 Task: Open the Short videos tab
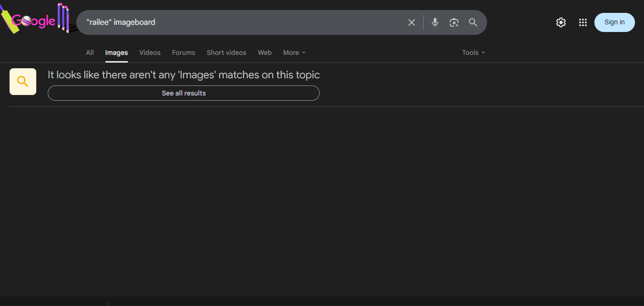click(x=227, y=53)
